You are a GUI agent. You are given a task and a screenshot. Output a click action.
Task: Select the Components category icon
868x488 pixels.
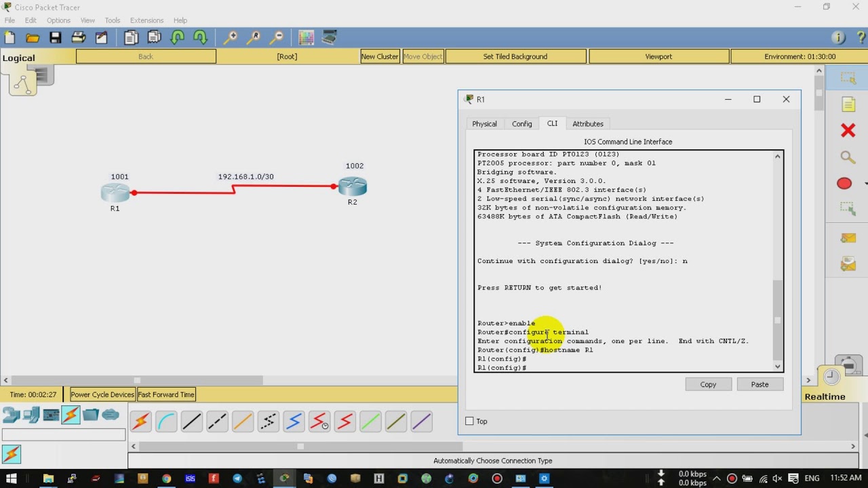pos(51,415)
